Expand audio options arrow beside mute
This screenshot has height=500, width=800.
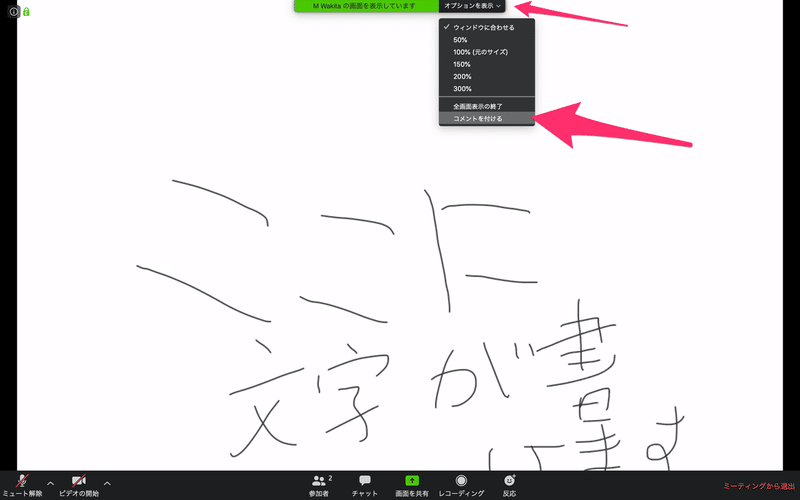51,483
